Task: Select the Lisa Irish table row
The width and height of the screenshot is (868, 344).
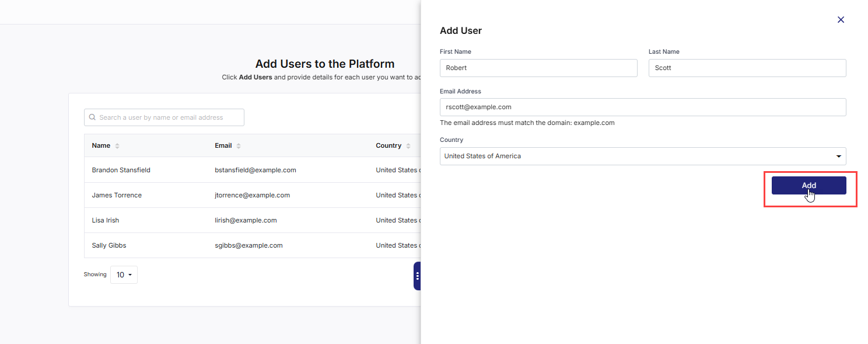Action: click(175, 220)
